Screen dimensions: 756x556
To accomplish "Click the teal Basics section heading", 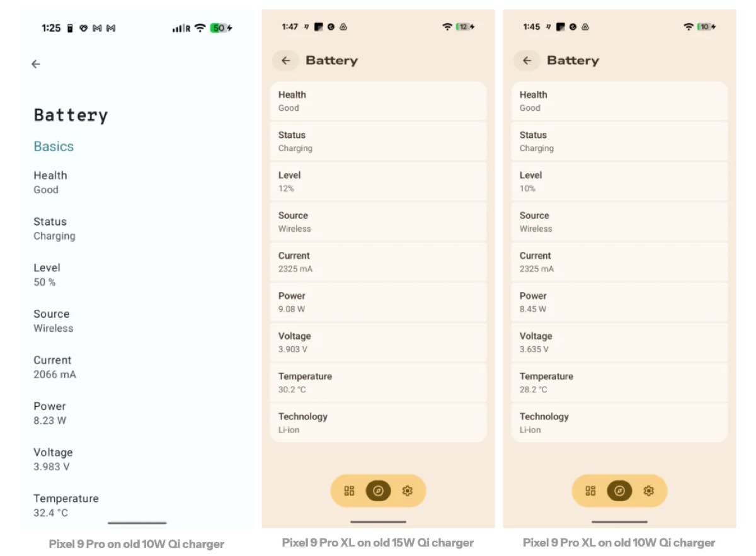I will (54, 147).
